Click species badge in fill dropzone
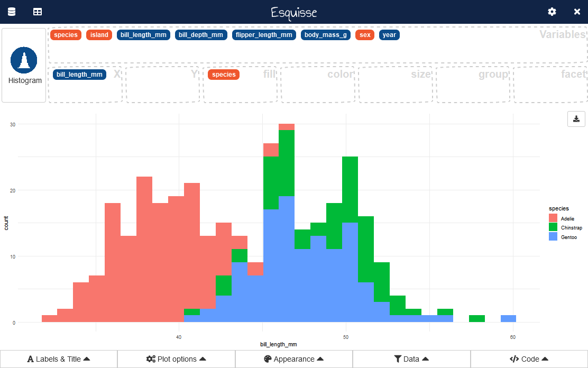This screenshot has height=368, width=588. [224, 75]
